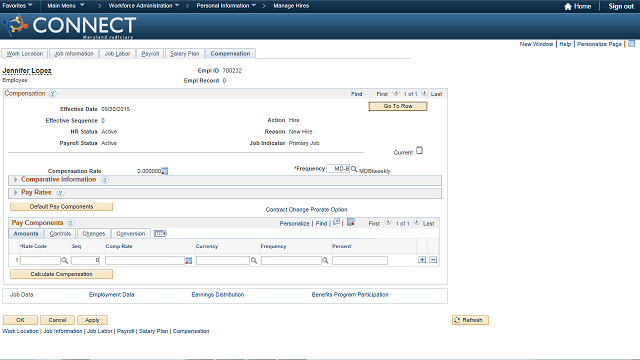
Task: Go to Home
Action: [578, 6]
